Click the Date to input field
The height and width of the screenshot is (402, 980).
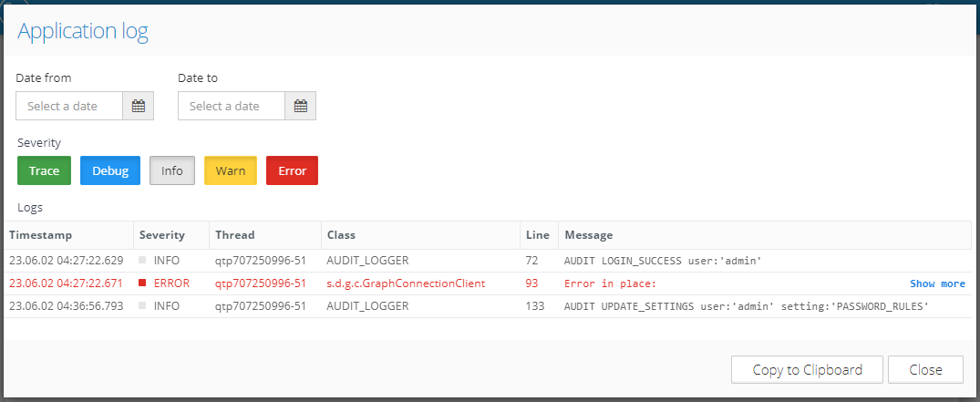(232, 107)
